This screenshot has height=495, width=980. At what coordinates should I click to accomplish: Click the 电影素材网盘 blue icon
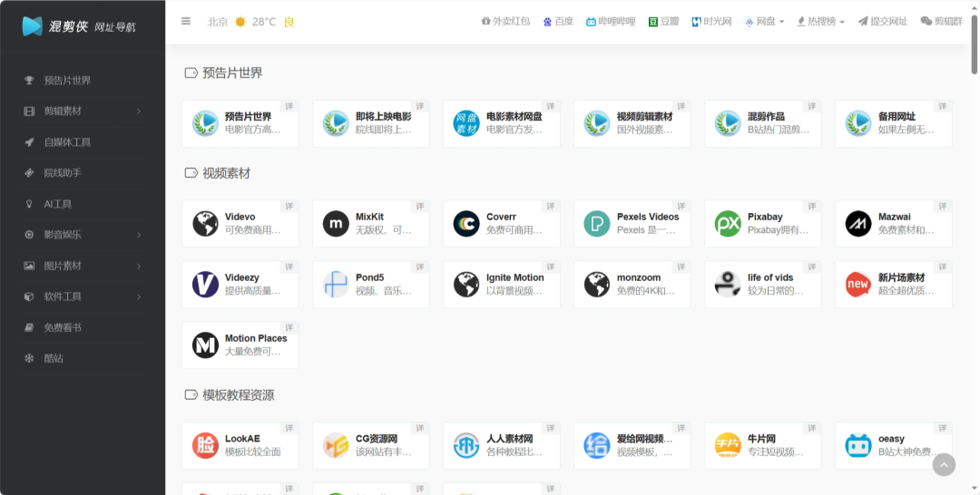pyautogui.click(x=466, y=123)
